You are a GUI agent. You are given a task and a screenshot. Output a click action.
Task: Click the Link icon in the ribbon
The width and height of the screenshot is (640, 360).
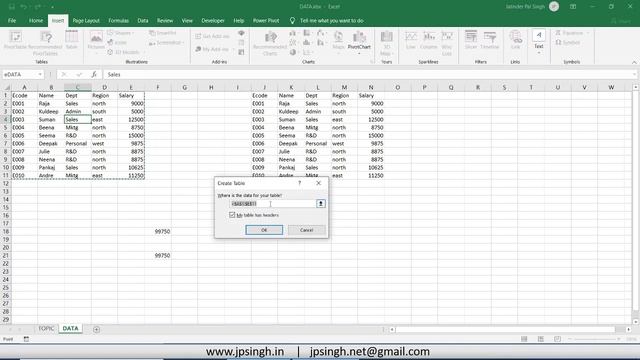pos(516,40)
